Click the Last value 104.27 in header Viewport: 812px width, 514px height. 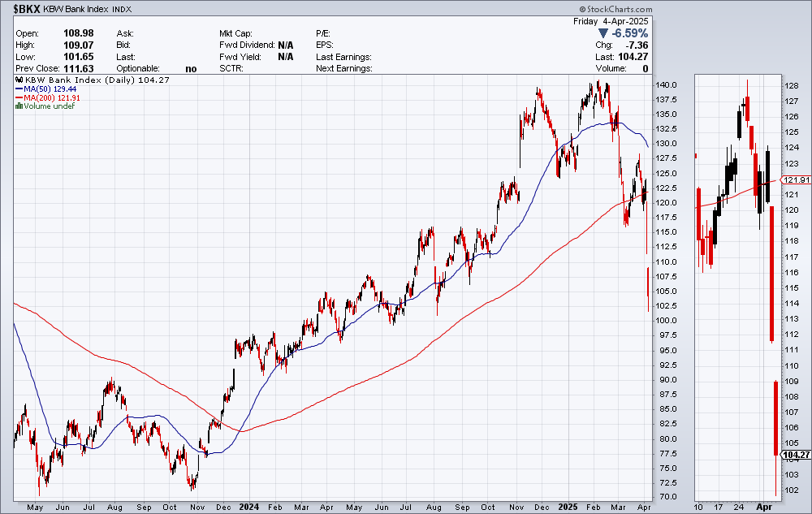click(x=633, y=57)
